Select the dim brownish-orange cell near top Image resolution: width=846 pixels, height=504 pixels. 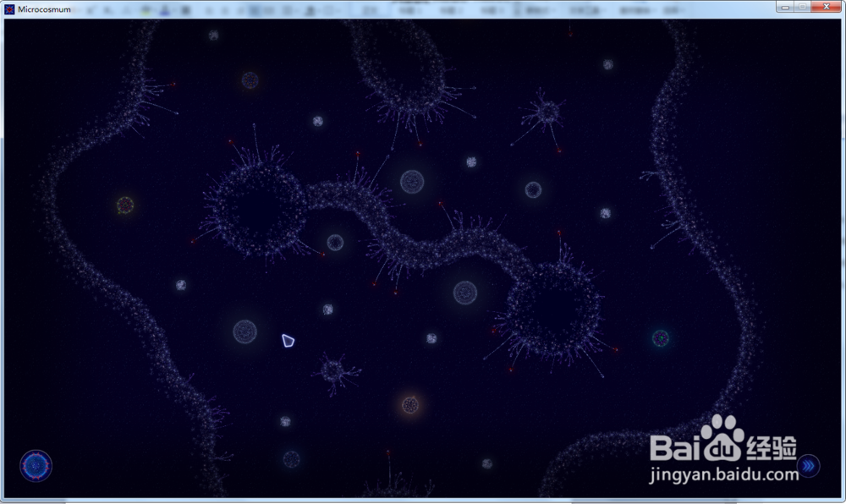click(x=250, y=80)
